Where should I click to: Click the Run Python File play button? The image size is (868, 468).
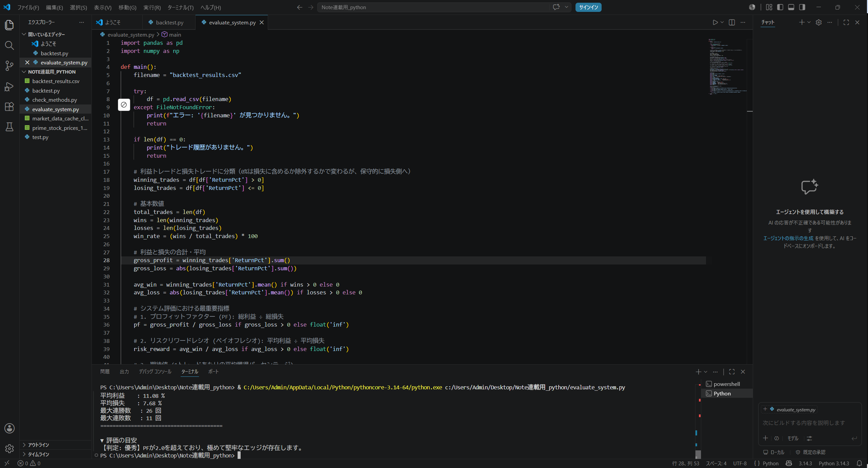[x=715, y=22]
